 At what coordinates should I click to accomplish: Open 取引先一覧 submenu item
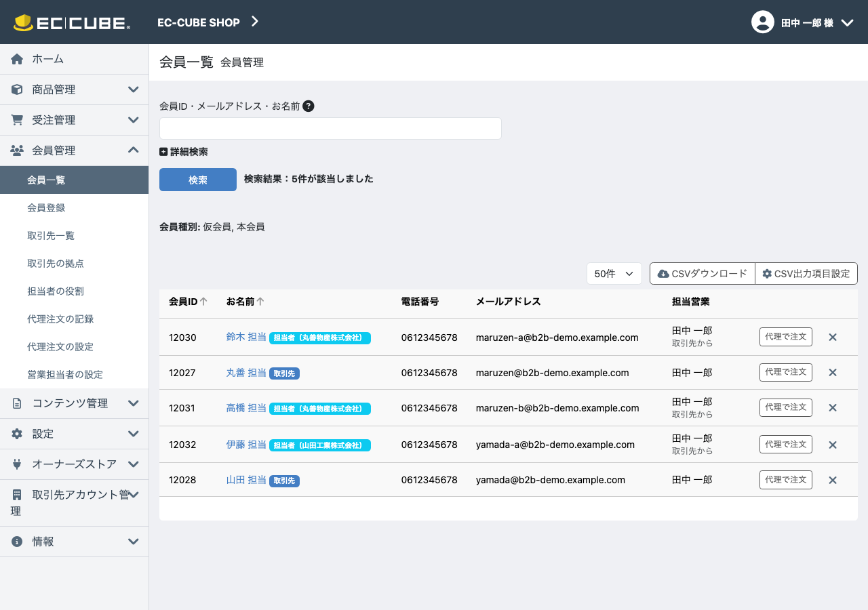pos(74,236)
